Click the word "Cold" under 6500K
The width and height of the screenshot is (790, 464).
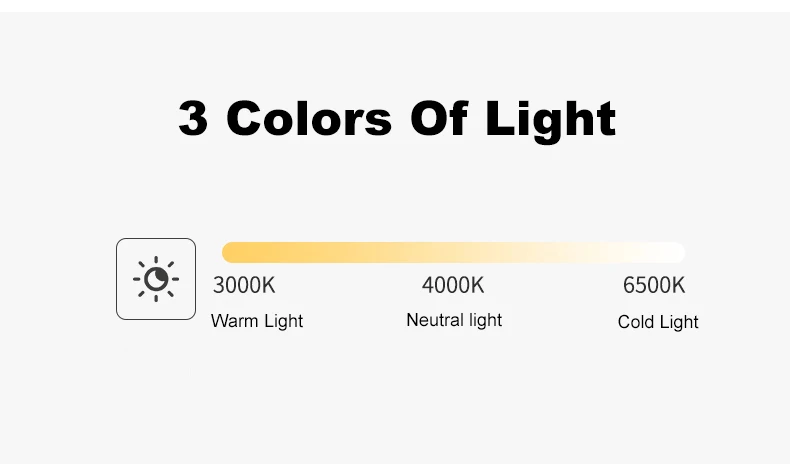(x=636, y=322)
